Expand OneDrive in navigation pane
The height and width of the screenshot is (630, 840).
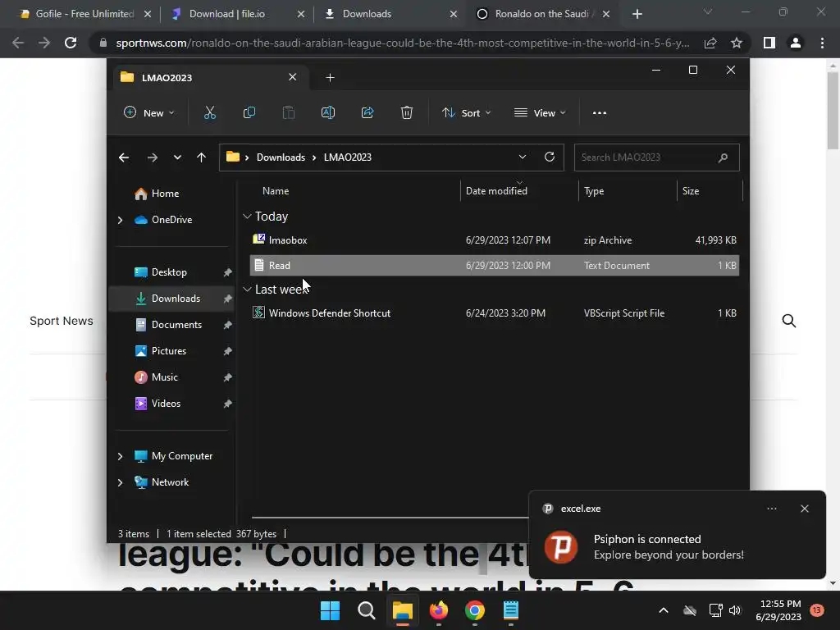pos(120,220)
